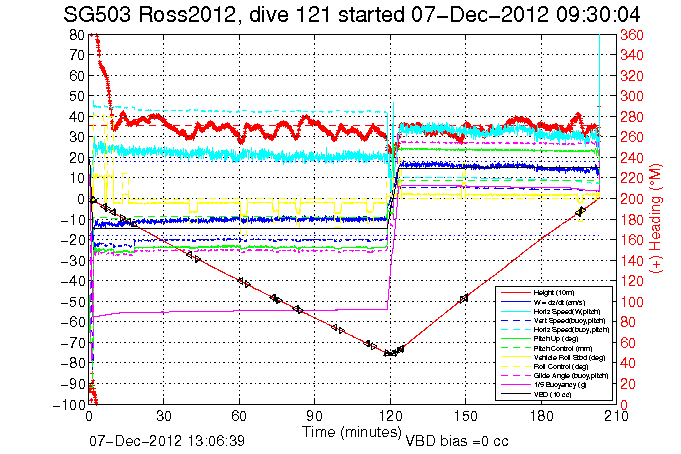Viewport: 681px width, 454px height.
Task: Click the left axis tick label '40'
Action: pos(76,116)
